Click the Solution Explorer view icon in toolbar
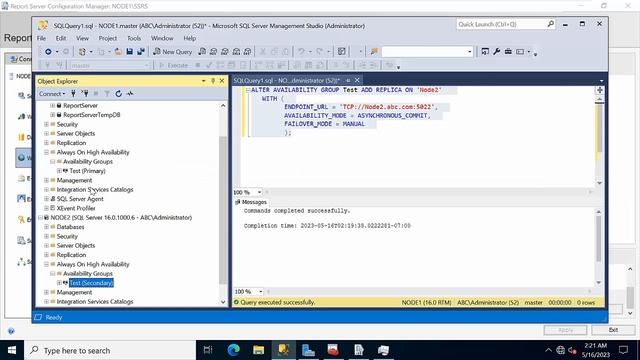Image resolution: width=640 pixels, height=360 pixels. click(485, 51)
